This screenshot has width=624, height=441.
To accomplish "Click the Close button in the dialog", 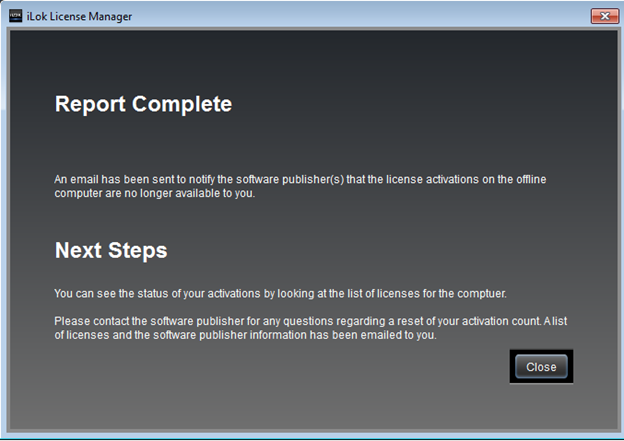I will (x=541, y=367).
